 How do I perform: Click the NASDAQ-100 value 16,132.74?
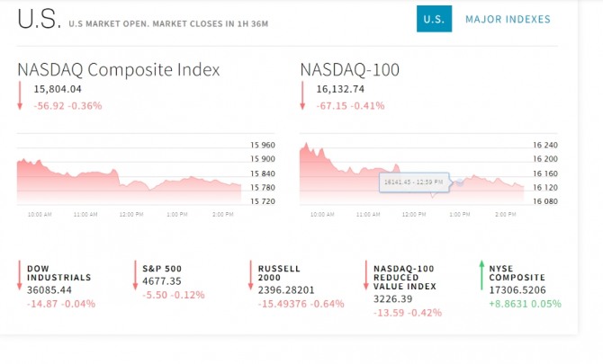(x=340, y=89)
